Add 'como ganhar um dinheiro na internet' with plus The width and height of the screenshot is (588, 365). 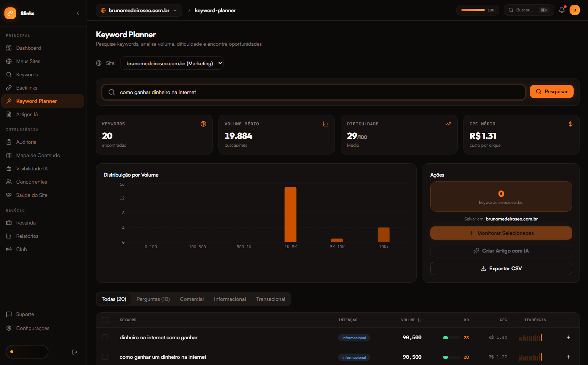[x=568, y=357]
